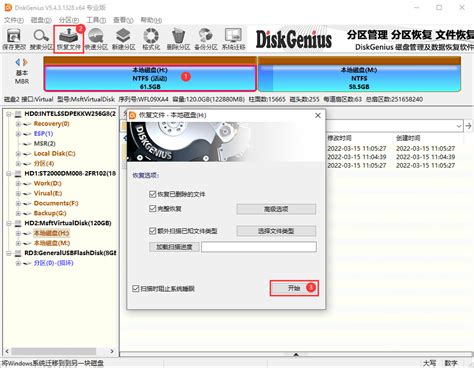Screen dimensions: 474x368
Task: Open the 快速分区 quick partition tool
Action: 96,39
